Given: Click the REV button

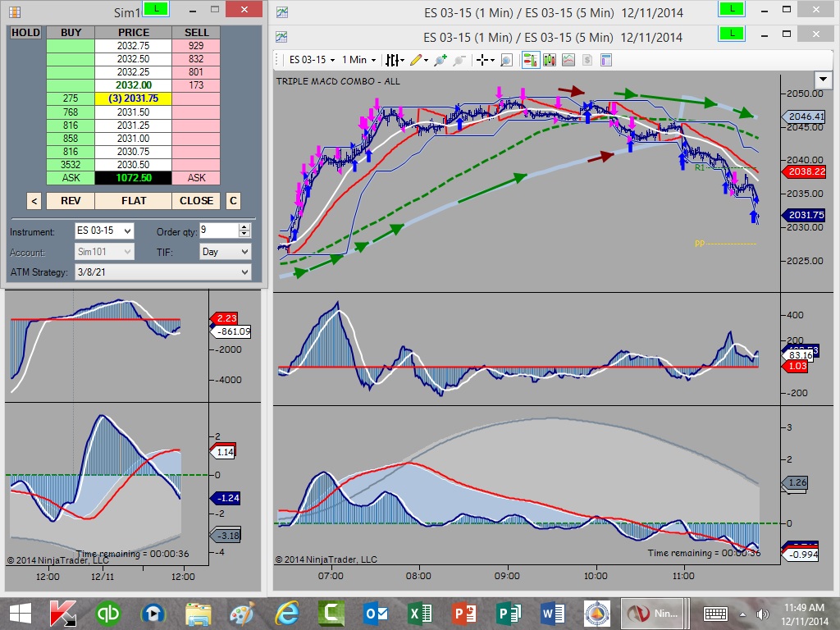Looking at the screenshot, I should pos(71,201).
